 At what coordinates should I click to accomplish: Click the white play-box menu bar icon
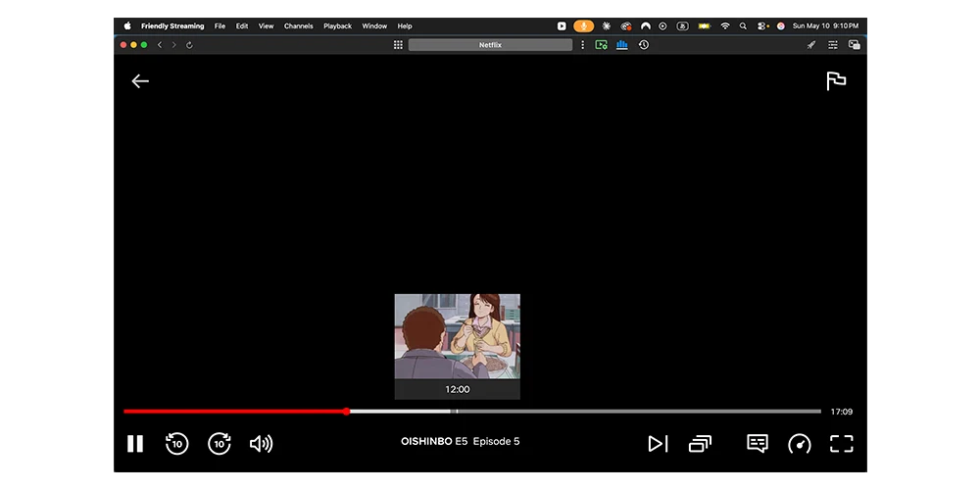pos(562,26)
